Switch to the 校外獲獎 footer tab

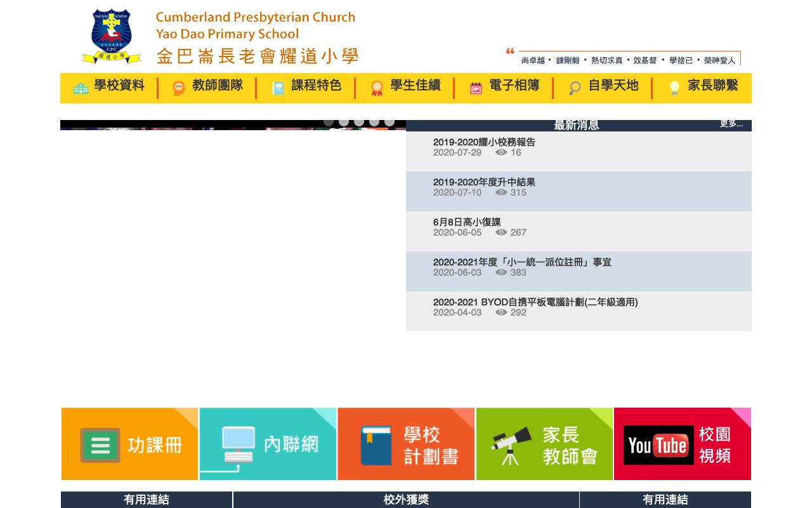click(x=406, y=500)
